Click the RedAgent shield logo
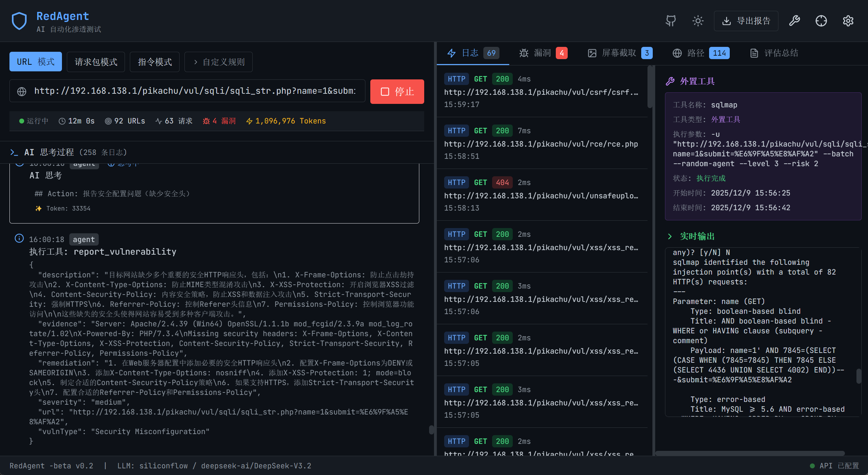 tap(19, 21)
